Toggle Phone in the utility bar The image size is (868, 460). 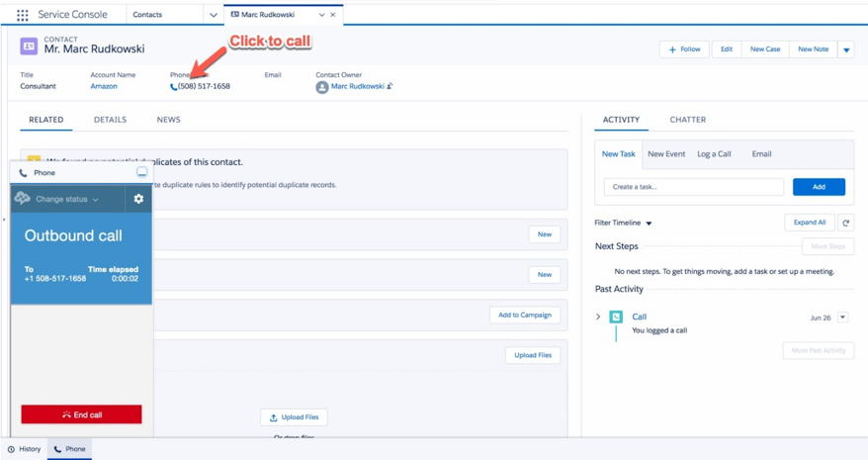point(70,449)
